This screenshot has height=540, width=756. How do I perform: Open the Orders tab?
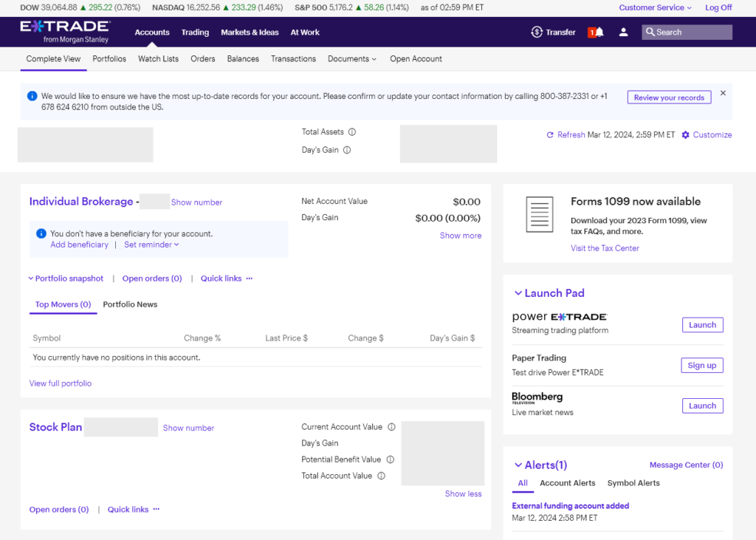203,59
